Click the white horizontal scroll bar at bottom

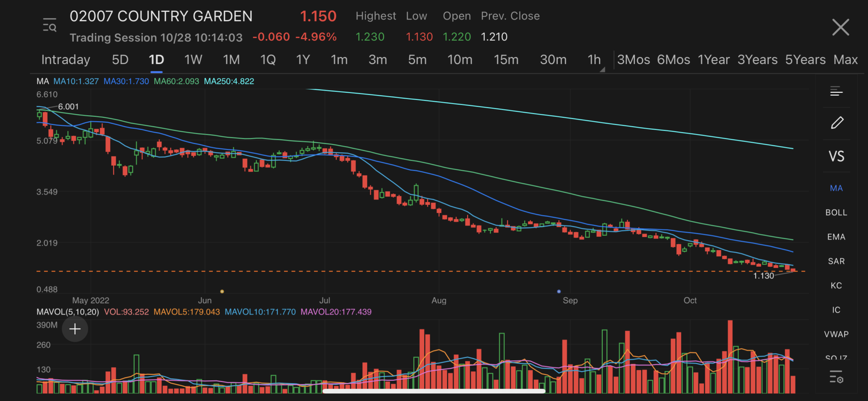pyautogui.click(x=434, y=391)
